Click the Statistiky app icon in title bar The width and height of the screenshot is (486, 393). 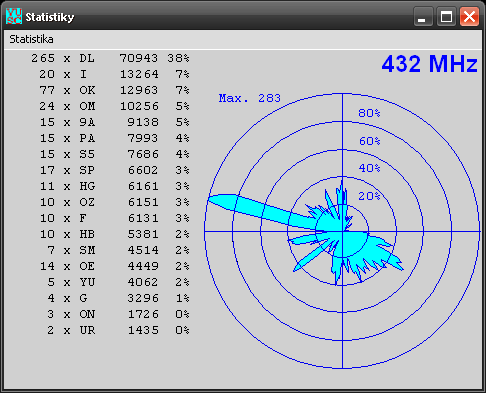14,16
